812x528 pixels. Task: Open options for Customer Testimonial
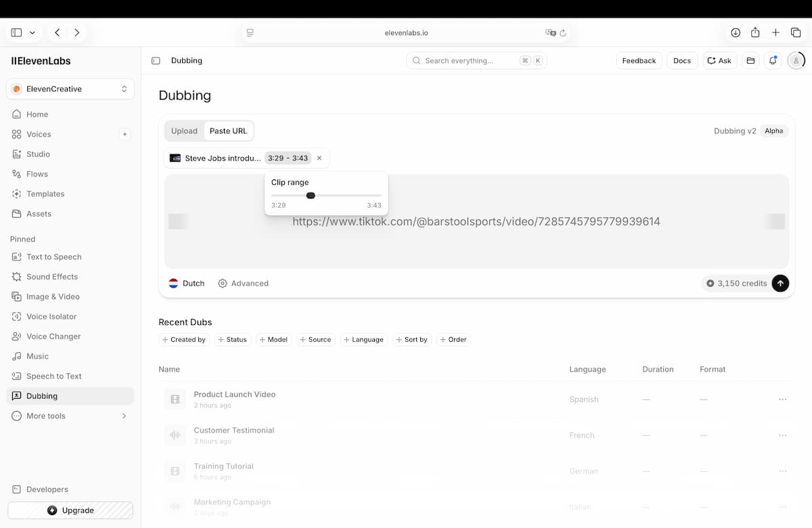783,435
